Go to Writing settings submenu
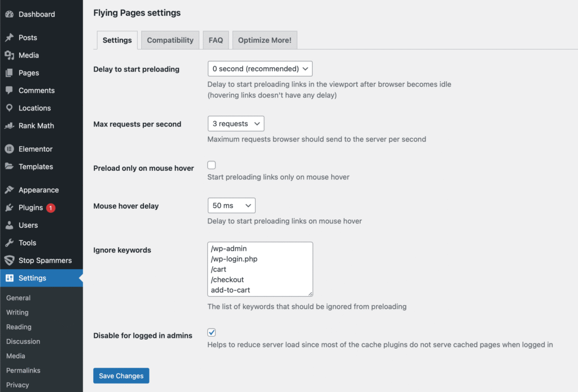Viewport: 578px width, 392px height. click(x=17, y=312)
